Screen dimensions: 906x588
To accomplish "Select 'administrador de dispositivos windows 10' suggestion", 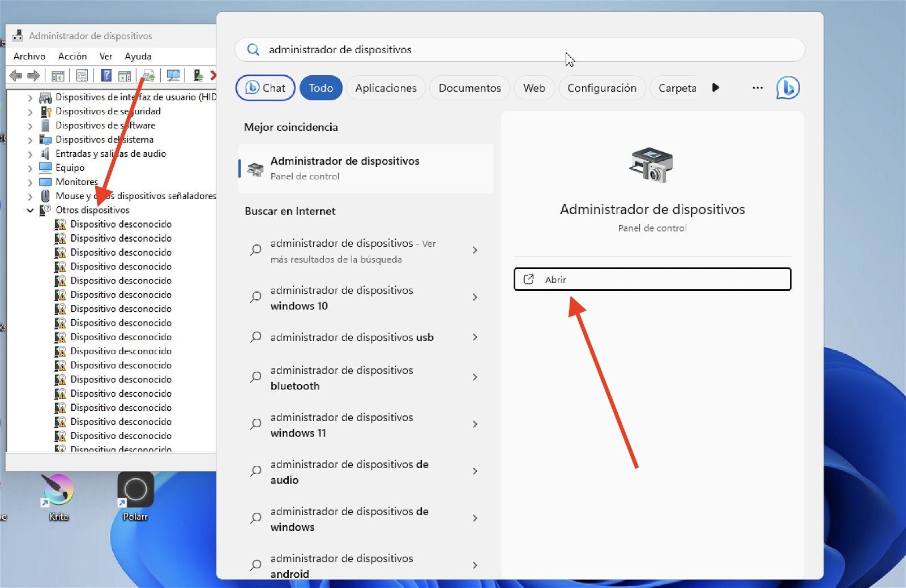I will (366, 298).
